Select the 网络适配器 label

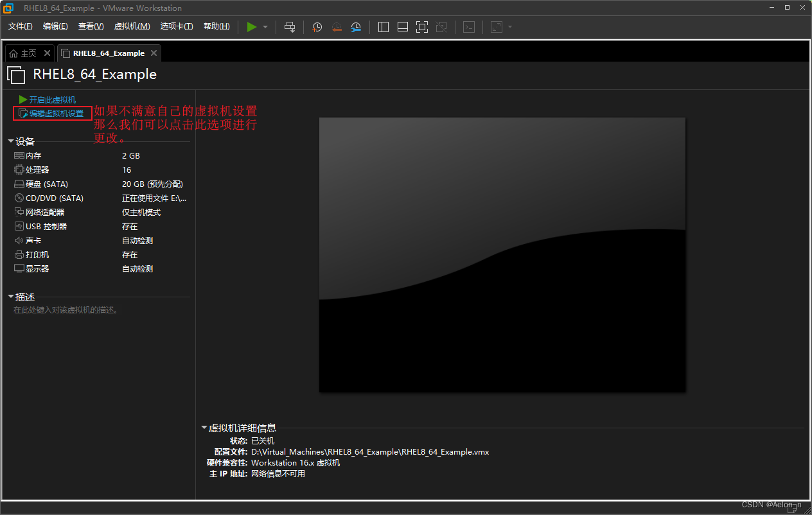coord(45,212)
